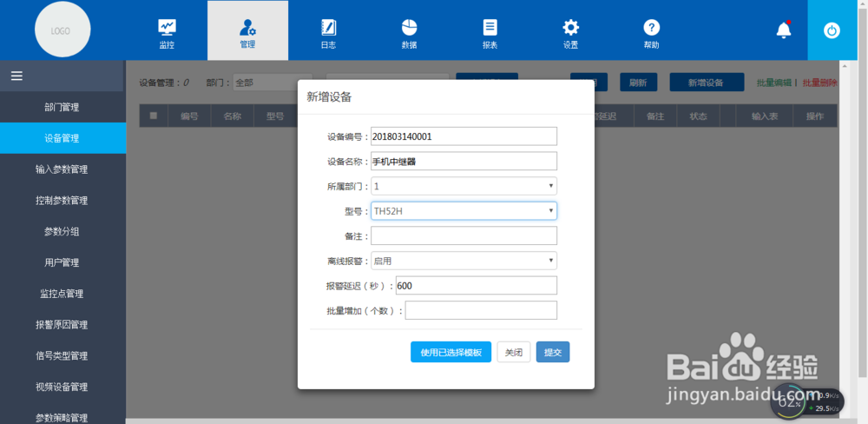Click the 提交 submit button
The image size is (868, 424).
pyautogui.click(x=553, y=352)
